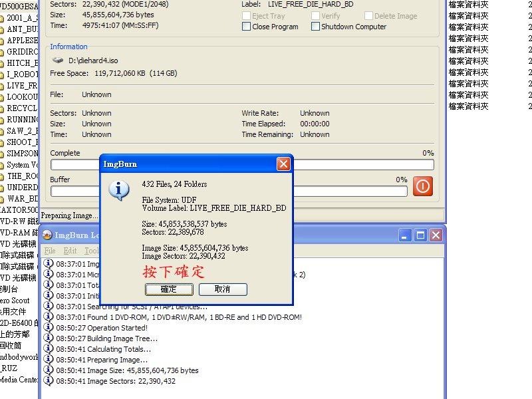Click '432 Files, 24 Folders' text in dialog
532x399 pixels.
coord(174,184)
